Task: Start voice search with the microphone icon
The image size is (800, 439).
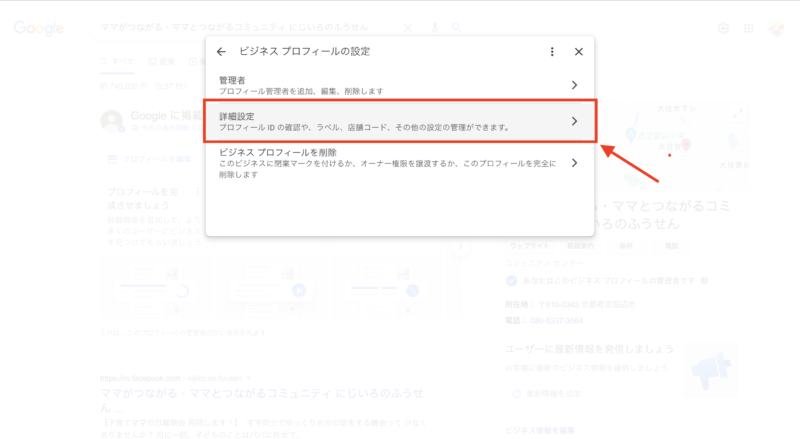Action: (x=435, y=28)
